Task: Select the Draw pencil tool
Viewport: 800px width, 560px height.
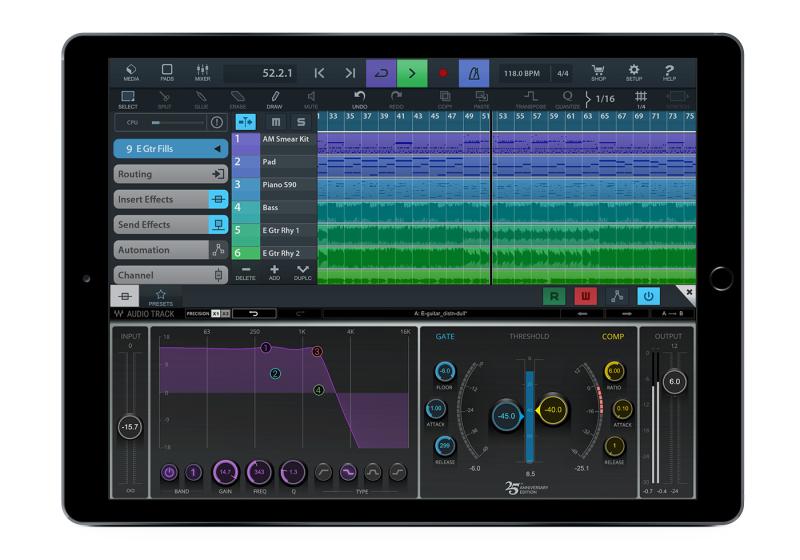Action: (x=274, y=99)
